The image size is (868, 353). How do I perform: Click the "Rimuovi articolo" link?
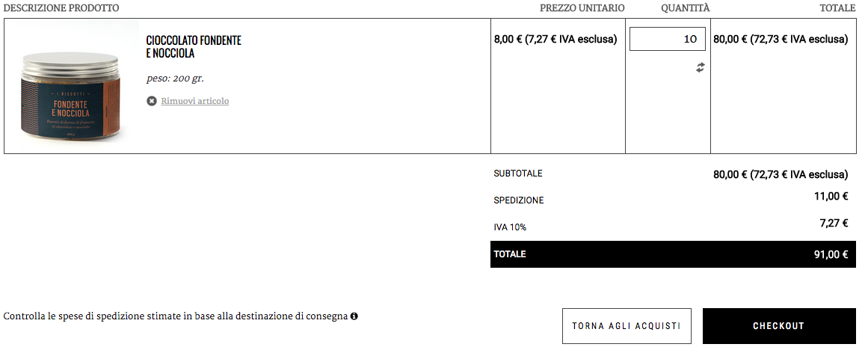point(194,101)
